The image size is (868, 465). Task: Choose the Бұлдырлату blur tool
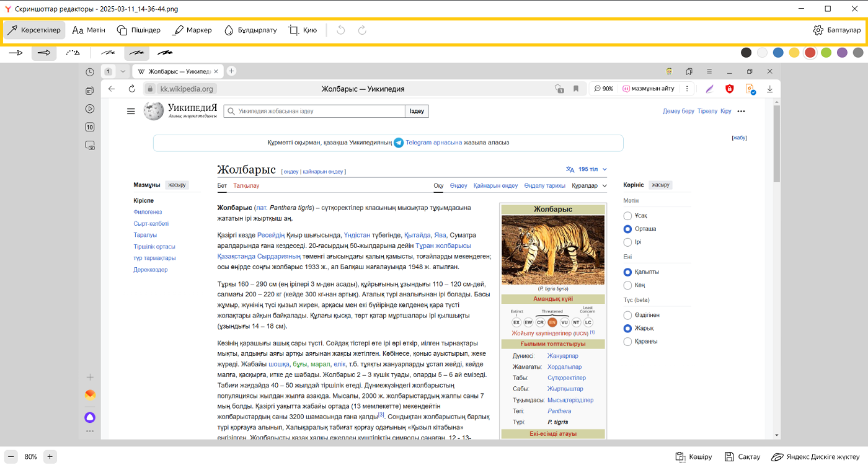point(250,30)
